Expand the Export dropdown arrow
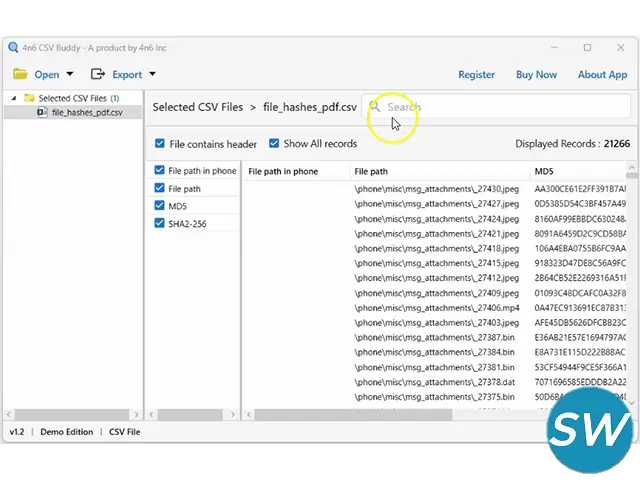 pos(152,74)
